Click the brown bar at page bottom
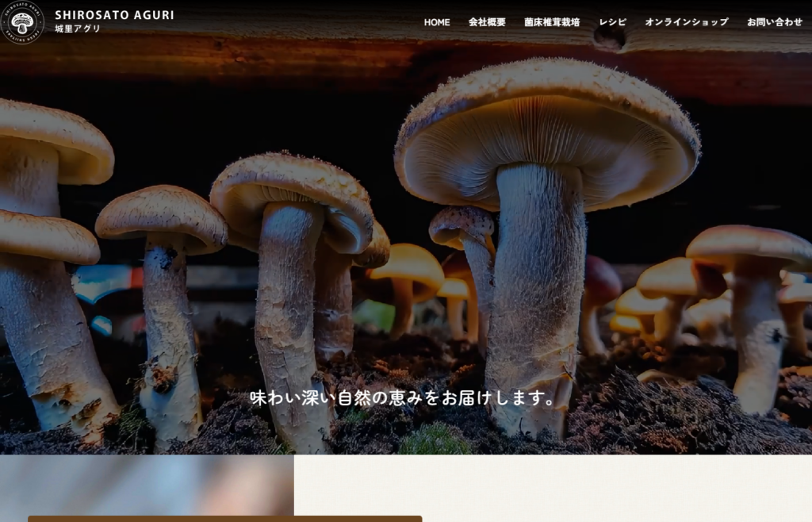 [224, 518]
